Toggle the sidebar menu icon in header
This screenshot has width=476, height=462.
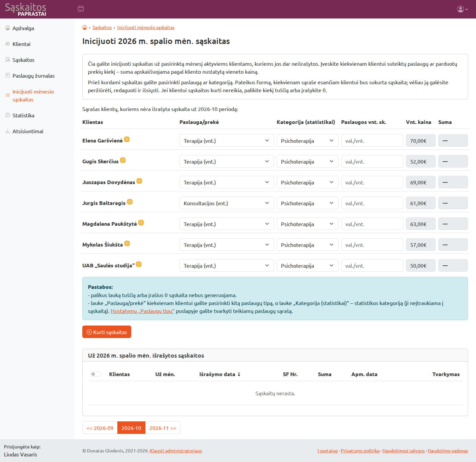(x=81, y=9)
